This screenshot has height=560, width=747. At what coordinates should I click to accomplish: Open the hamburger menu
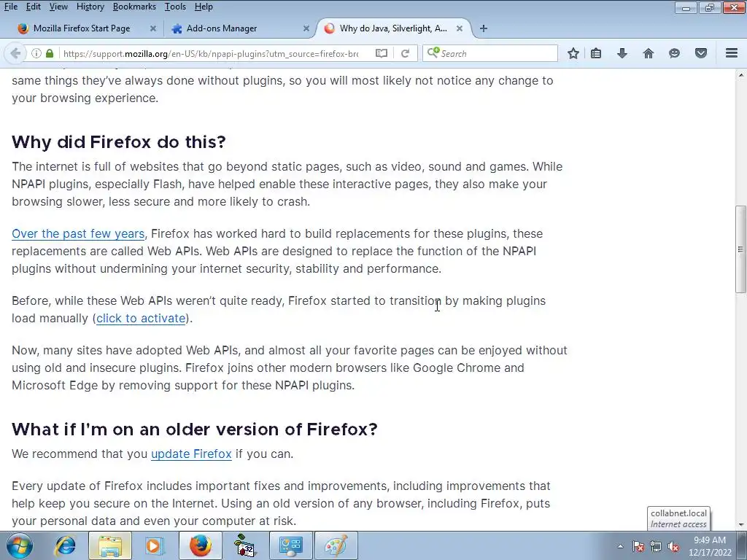click(732, 52)
